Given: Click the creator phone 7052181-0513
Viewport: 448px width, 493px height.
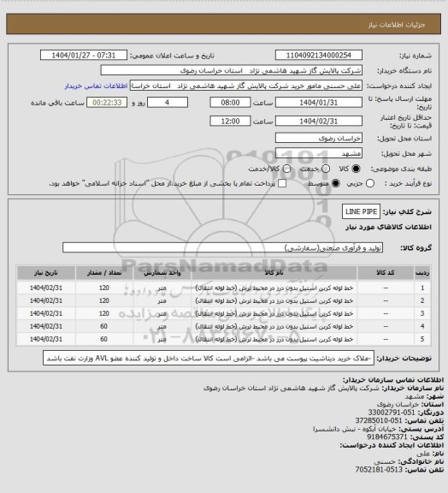Looking at the screenshot, I should coord(379,469).
